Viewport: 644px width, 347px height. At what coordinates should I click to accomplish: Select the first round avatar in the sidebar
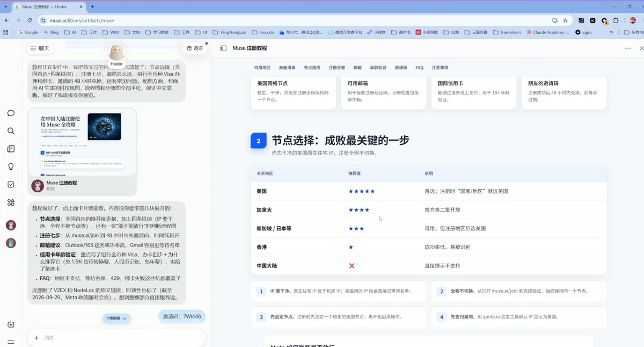[11, 225]
